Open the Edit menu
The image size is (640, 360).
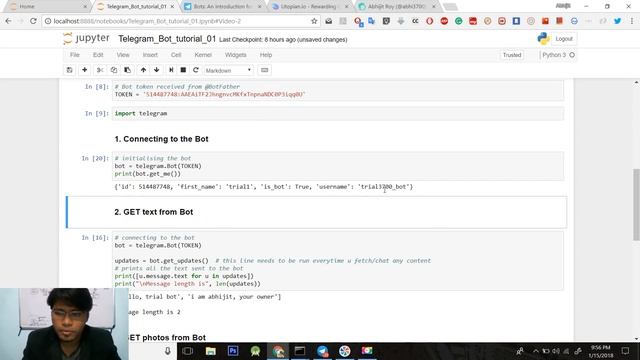[98, 55]
